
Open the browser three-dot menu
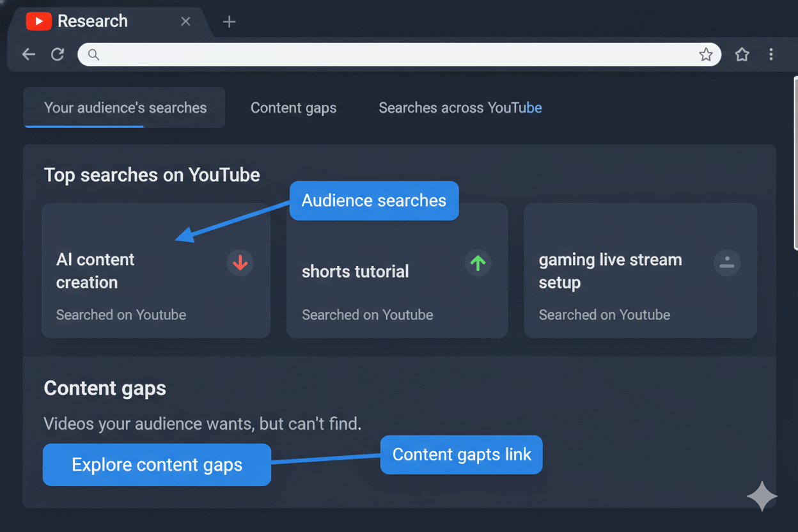point(771,54)
